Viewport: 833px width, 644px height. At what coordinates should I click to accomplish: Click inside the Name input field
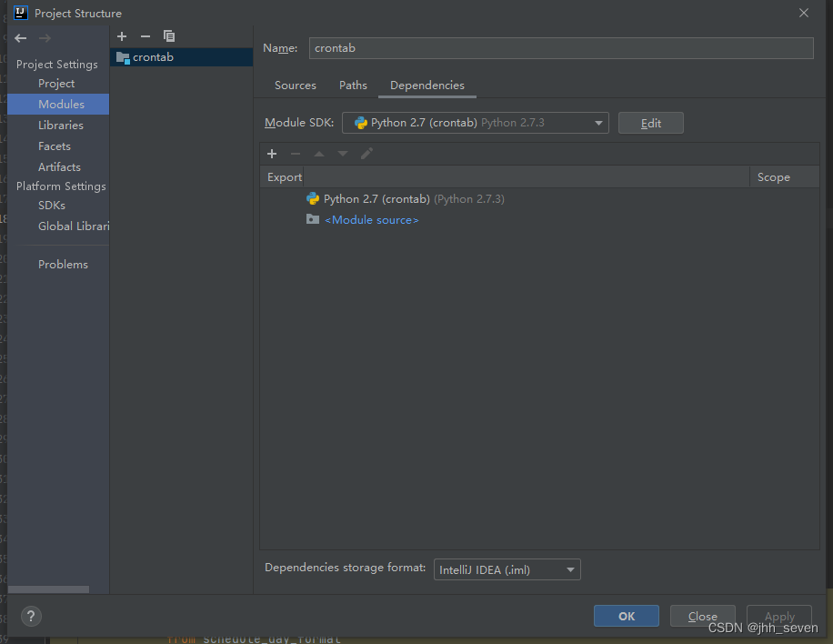pos(559,47)
